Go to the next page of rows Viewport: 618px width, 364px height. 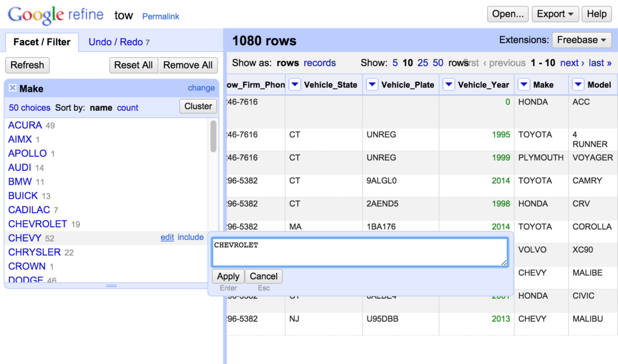tap(572, 63)
